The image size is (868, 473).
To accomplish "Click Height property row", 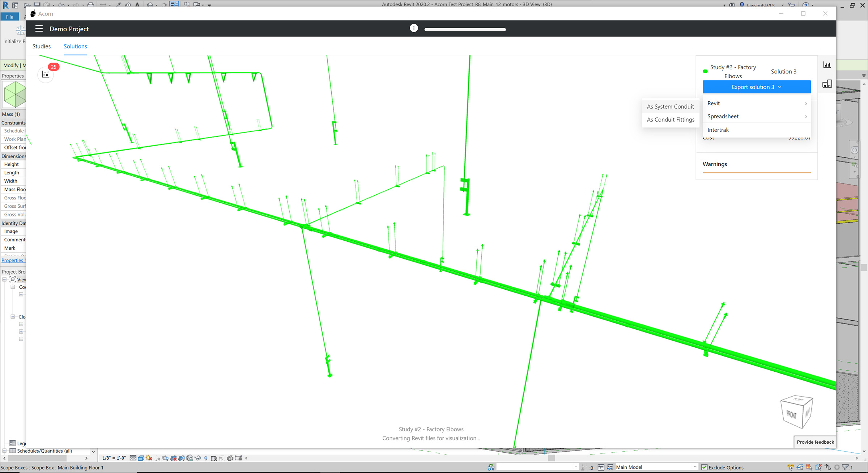I will [13, 164].
